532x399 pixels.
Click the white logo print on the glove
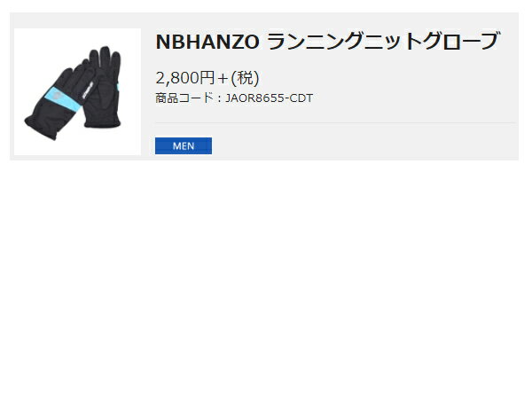click(x=88, y=90)
